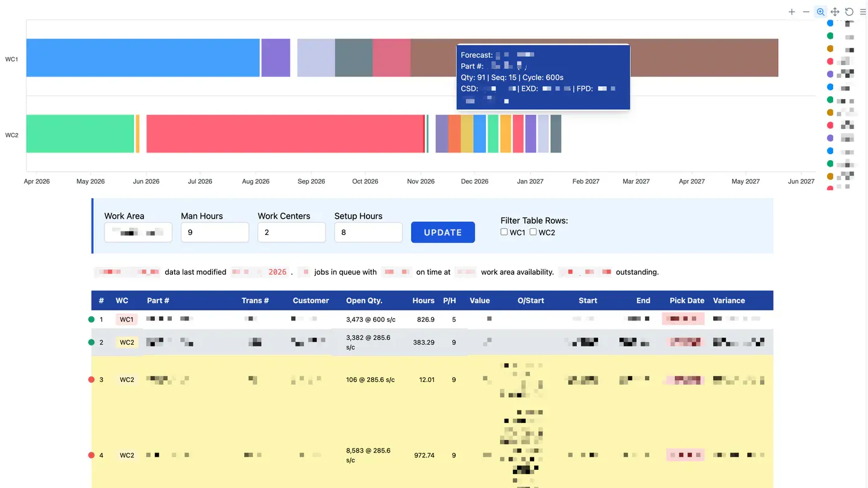
Task: Click the 383.29 hours cell
Action: [x=424, y=342]
